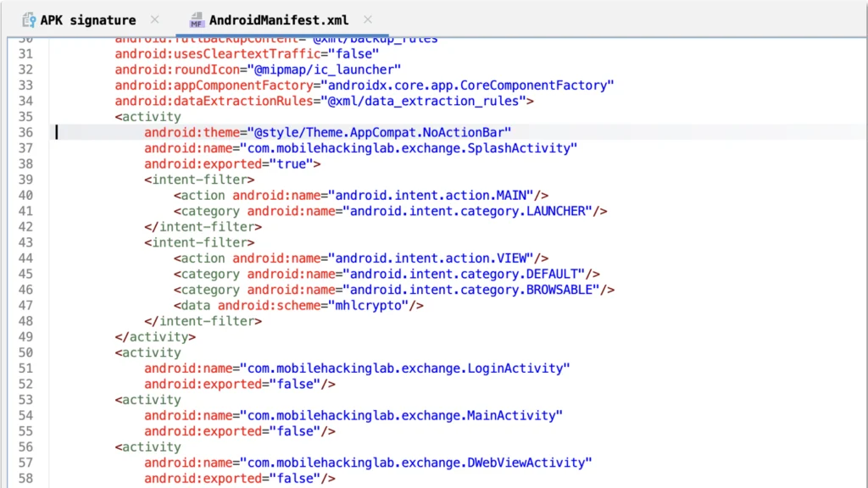Click line number 36 in the gutter

(25, 132)
